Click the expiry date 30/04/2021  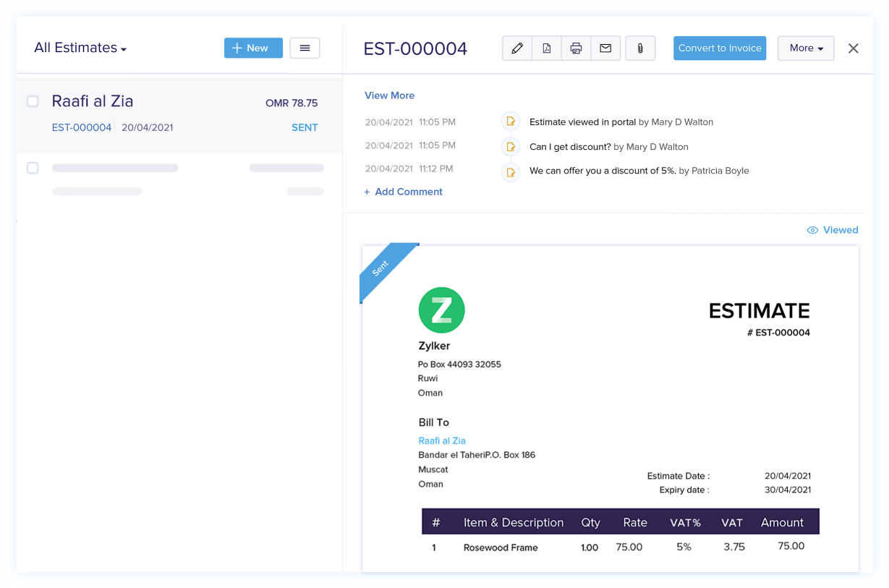click(x=788, y=490)
